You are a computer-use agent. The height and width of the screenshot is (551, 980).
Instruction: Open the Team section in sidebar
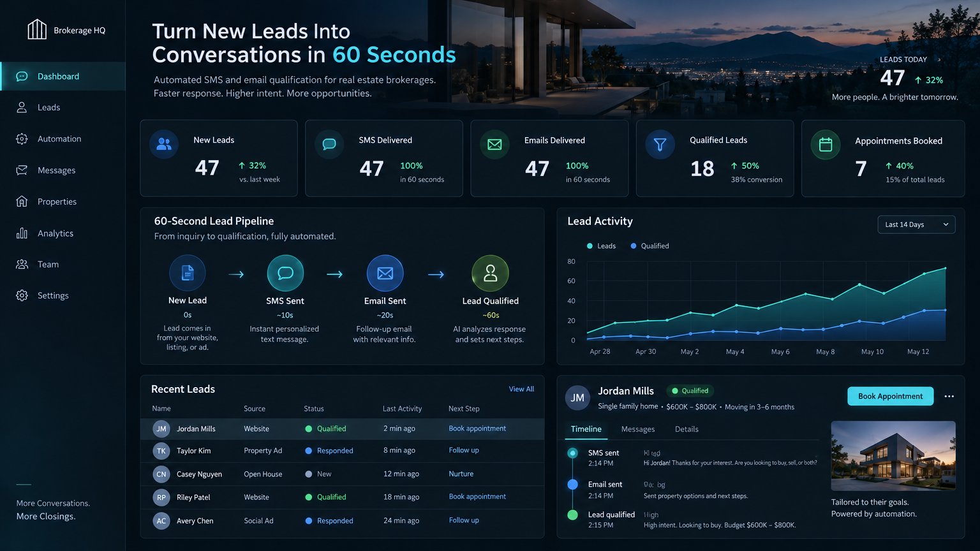click(48, 265)
